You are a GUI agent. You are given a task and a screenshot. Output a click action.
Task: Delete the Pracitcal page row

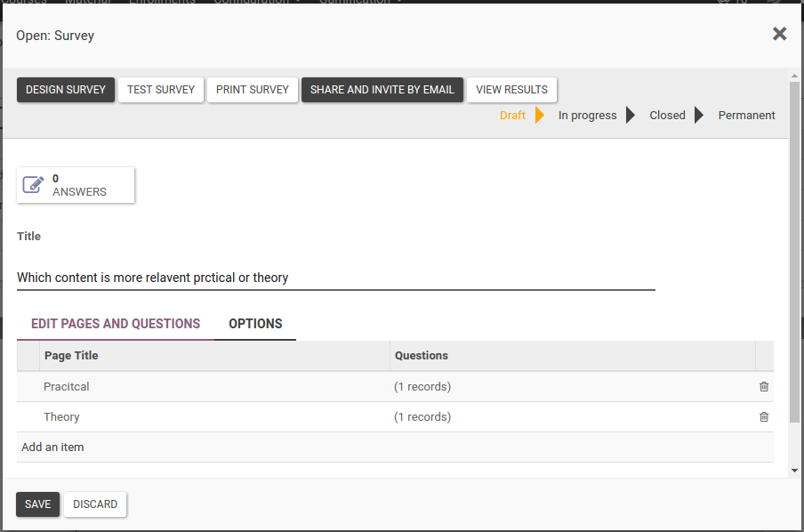click(x=764, y=387)
